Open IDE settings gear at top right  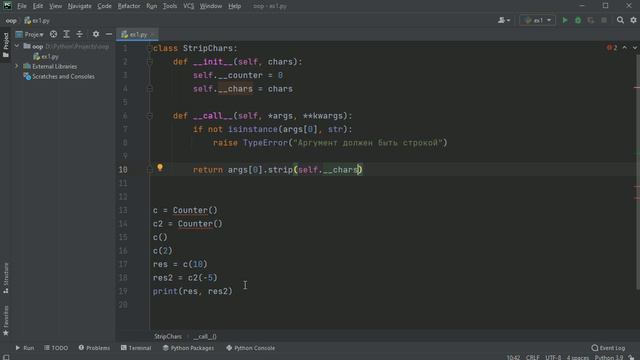[633, 20]
